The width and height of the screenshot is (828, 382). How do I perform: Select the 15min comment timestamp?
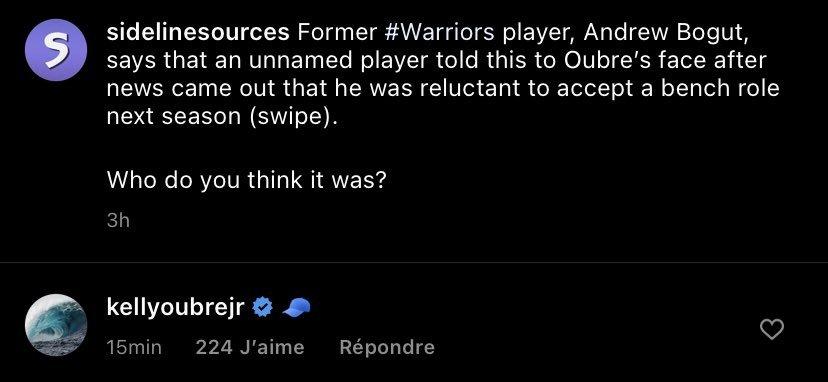tap(134, 347)
